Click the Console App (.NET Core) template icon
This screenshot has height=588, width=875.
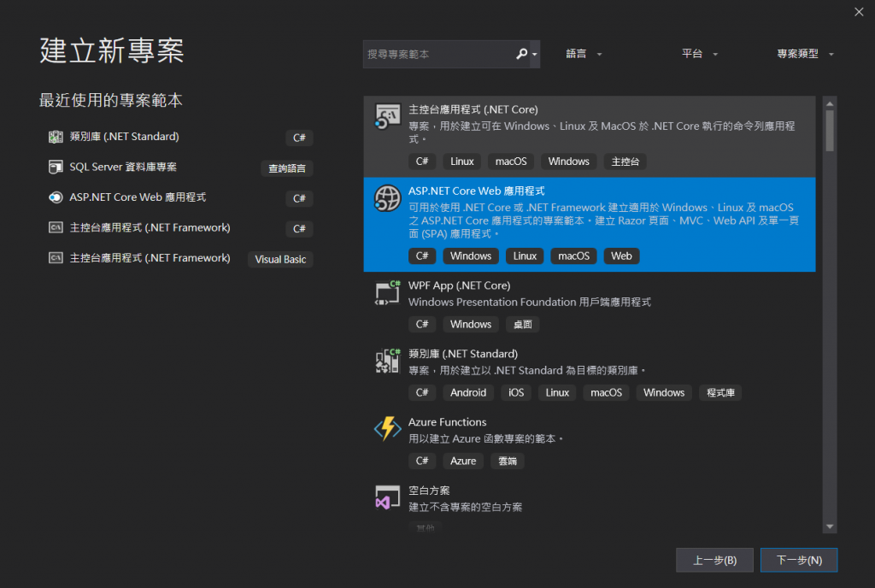tap(387, 118)
